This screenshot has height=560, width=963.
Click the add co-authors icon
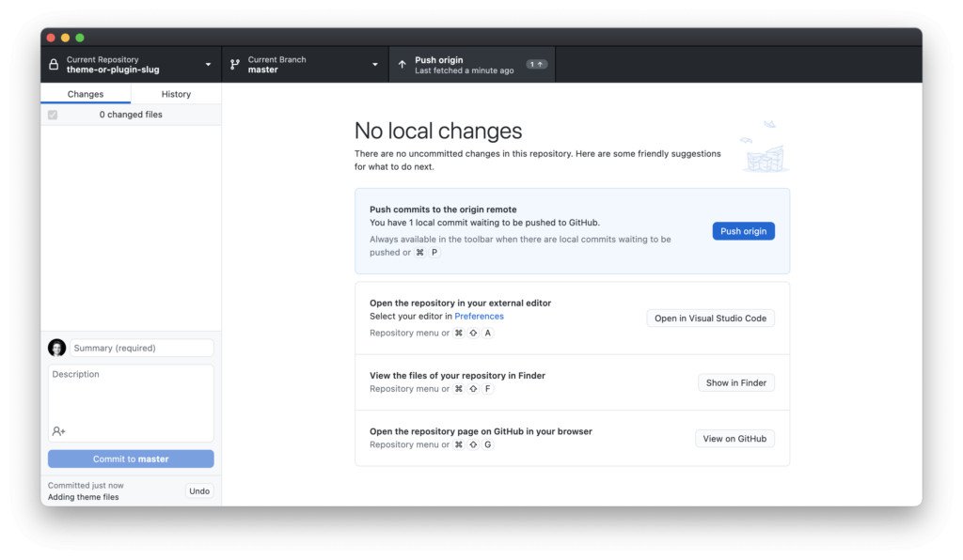[x=56, y=430]
